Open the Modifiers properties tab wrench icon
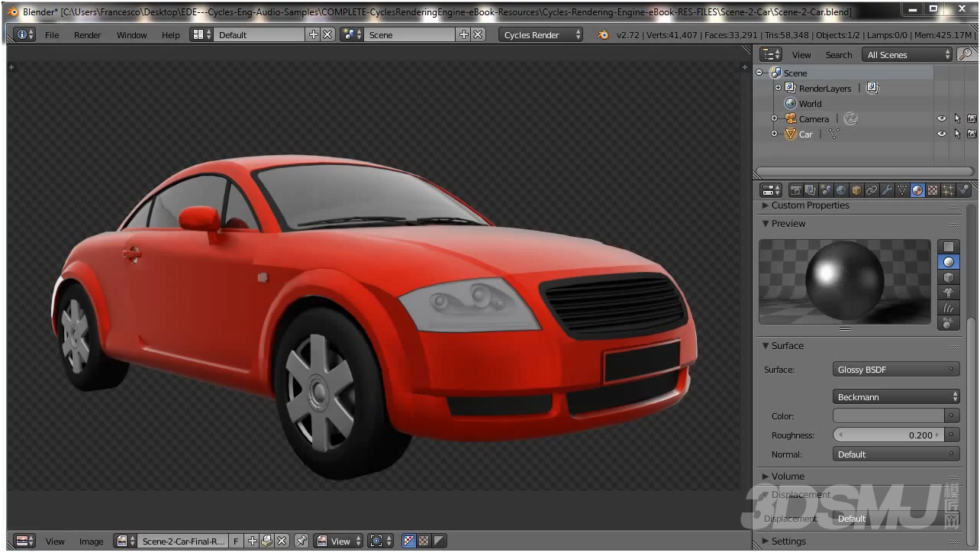980x553 pixels. 887,190
